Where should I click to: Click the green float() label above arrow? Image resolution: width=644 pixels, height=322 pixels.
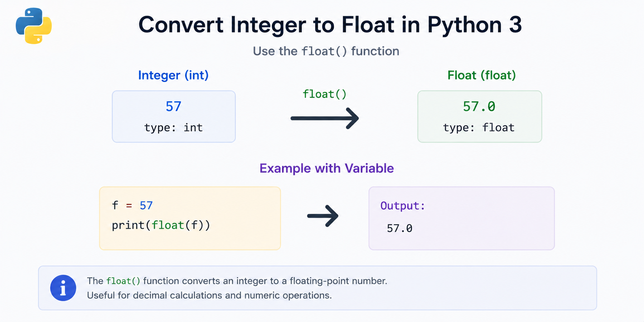click(325, 94)
